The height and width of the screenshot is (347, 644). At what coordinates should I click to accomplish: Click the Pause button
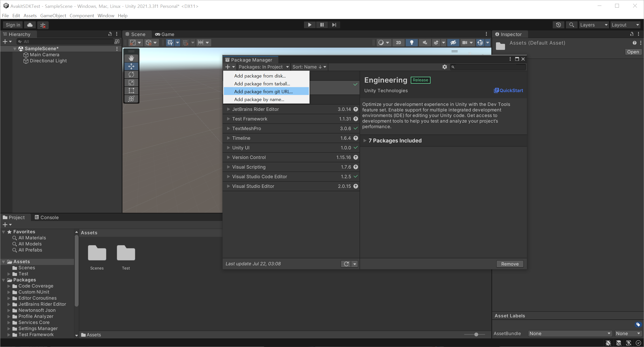click(x=322, y=25)
